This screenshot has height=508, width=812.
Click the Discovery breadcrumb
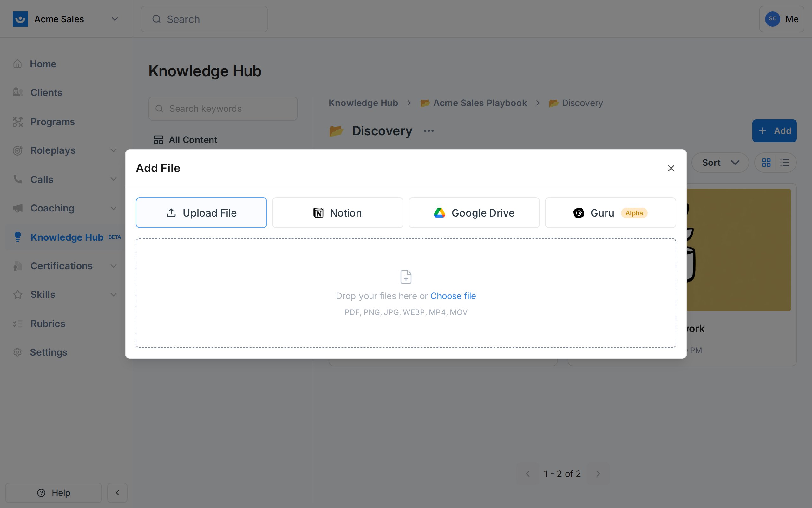[576, 103]
